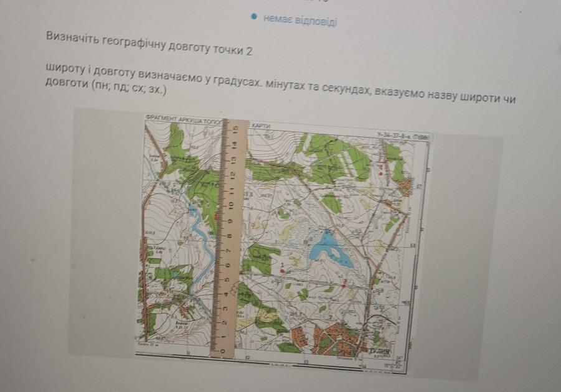Click the question 'Визначіть географічну довготу точки 2'
561x392 pixels.
[x=149, y=44]
